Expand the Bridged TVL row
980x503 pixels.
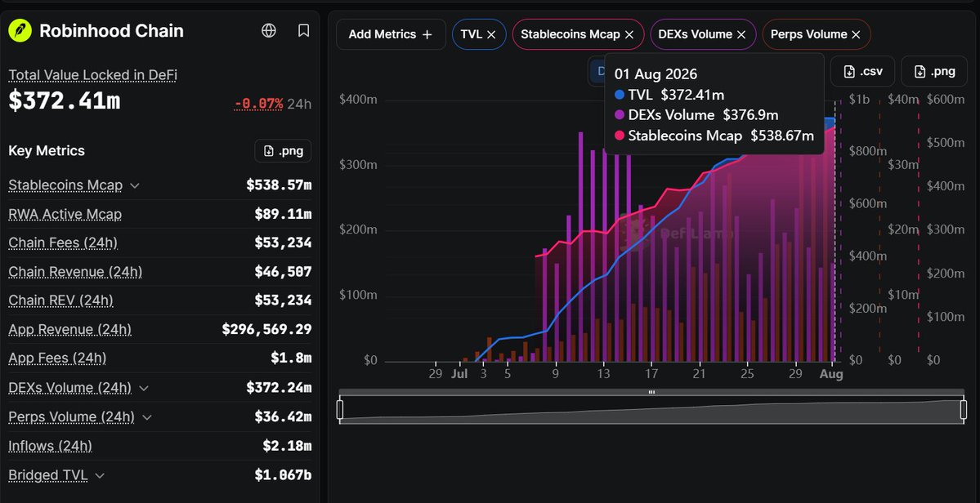(x=99, y=475)
